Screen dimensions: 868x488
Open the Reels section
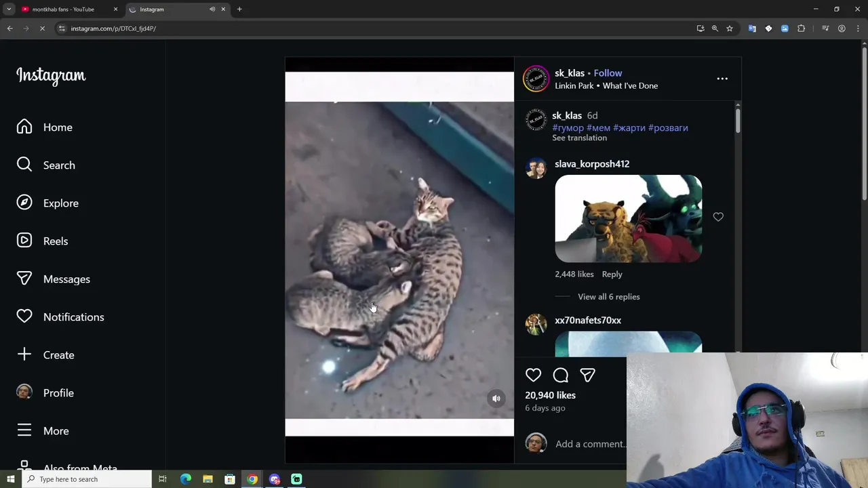(x=42, y=241)
